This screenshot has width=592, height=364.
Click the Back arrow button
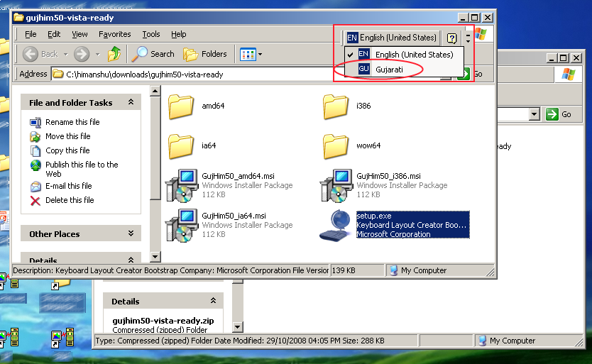click(31, 54)
